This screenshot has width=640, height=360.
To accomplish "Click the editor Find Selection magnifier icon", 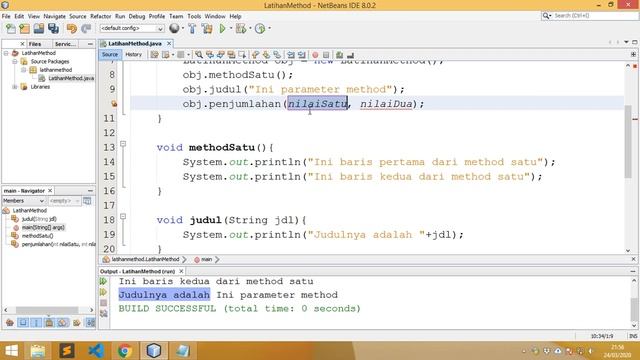I will (199, 54).
